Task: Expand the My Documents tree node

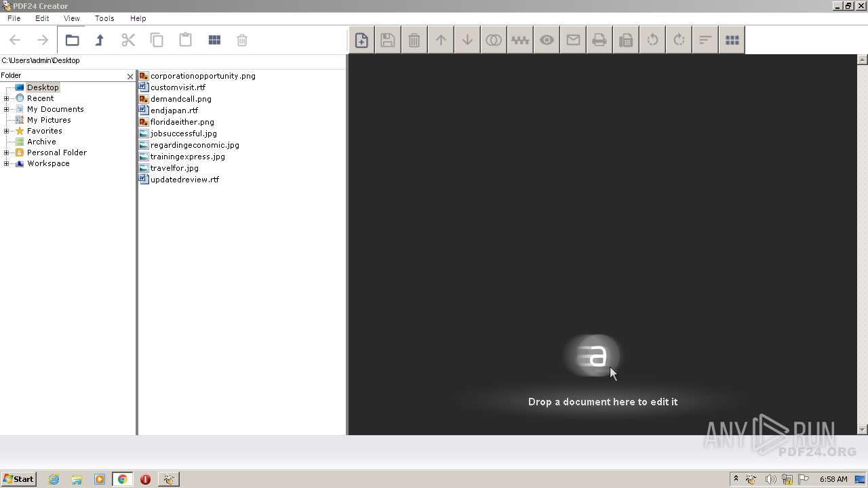Action: (x=6, y=109)
